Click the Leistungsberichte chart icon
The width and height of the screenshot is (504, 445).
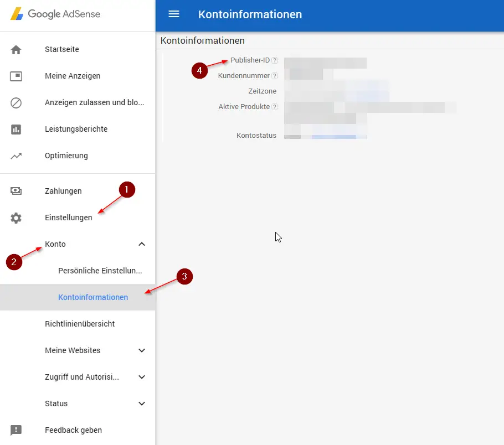point(16,129)
